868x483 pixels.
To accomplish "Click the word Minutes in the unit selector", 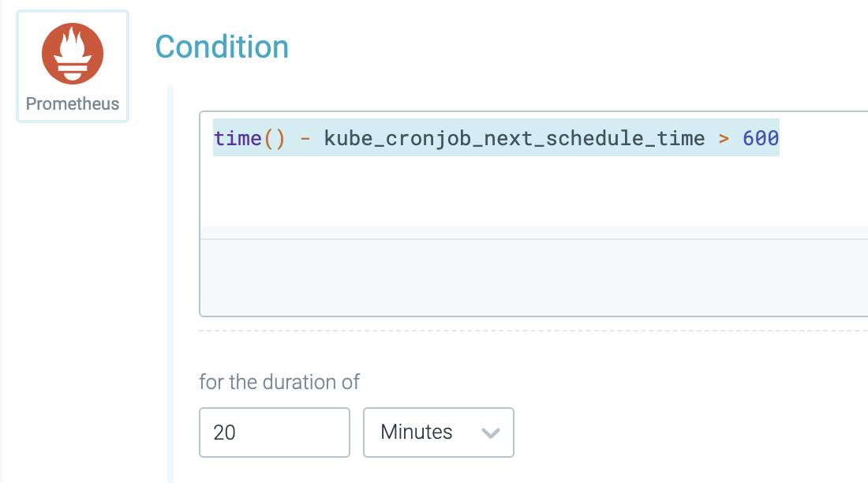I will point(417,432).
